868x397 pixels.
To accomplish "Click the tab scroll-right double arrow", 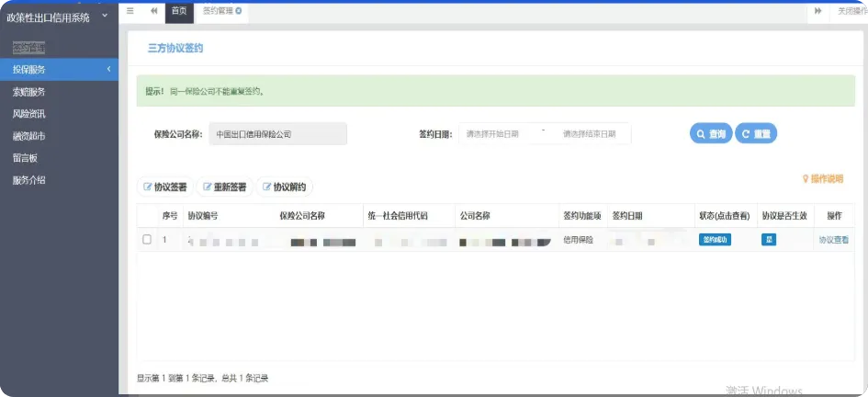I will point(817,11).
